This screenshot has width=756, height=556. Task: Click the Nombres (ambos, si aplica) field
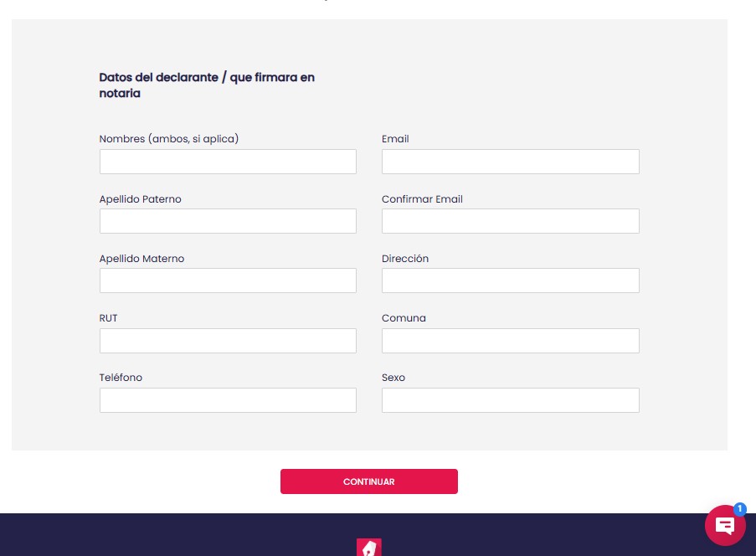[228, 161]
